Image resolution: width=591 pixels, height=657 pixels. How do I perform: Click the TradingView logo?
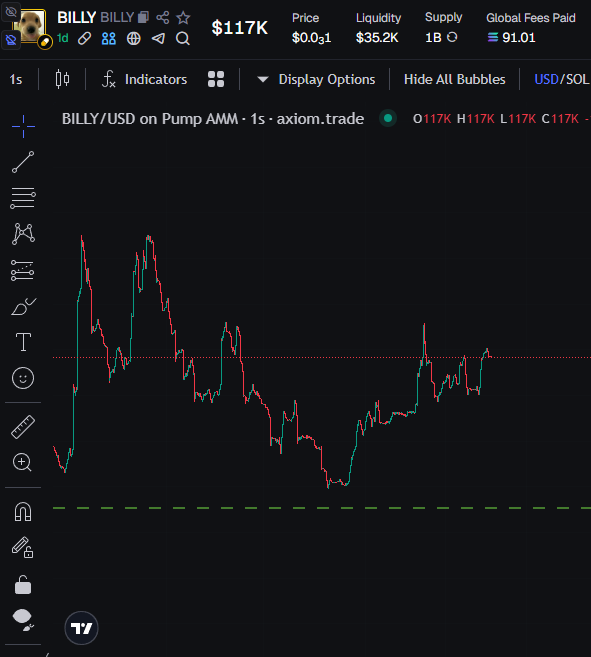(x=81, y=628)
